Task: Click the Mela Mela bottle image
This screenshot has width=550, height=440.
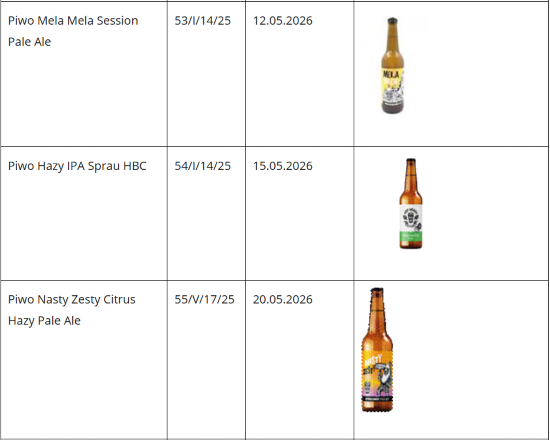Action: click(x=393, y=65)
